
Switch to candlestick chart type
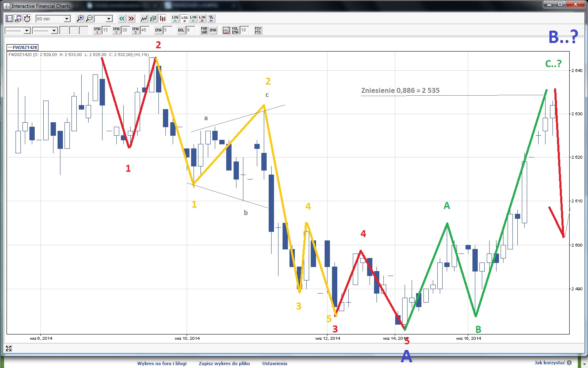163,18
